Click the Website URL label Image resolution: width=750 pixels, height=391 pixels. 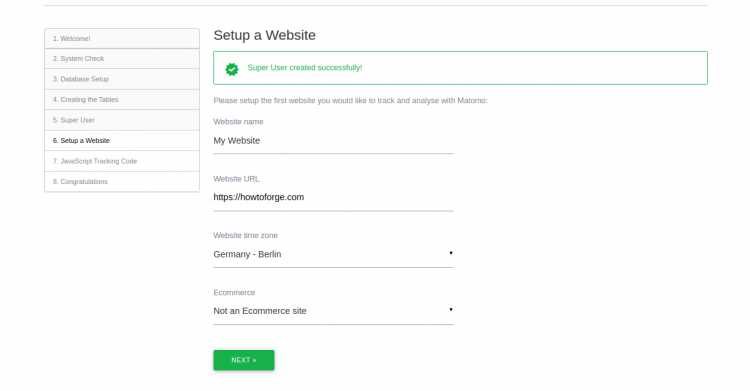coord(236,179)
